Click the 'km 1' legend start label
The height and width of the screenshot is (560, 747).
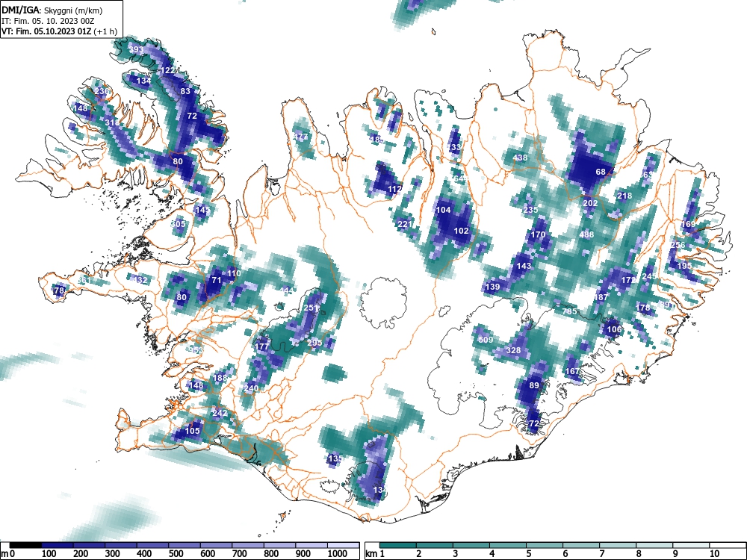tap(376, 553)
